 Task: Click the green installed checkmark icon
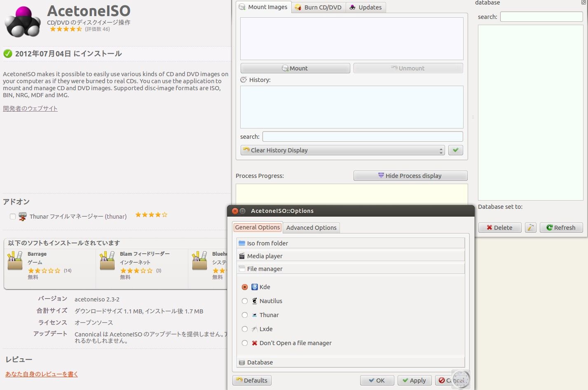pyautogui.click(x=7, y=54)
